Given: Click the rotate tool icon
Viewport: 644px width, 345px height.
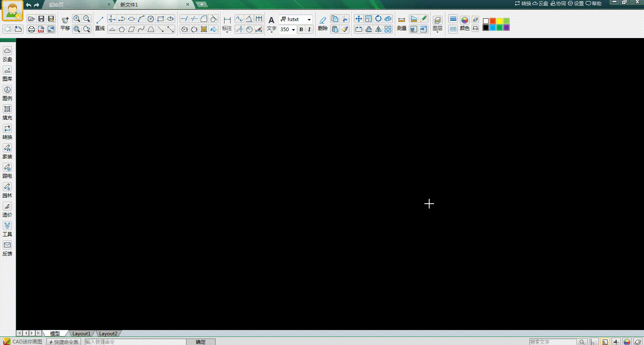Looking at the screenshot, I should [x=378, y=19].
